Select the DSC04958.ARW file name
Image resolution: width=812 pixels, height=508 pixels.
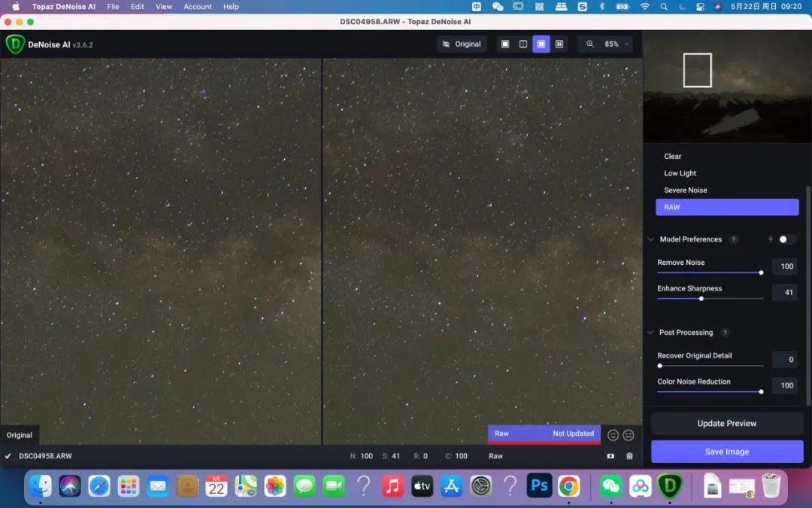coord(46,456)
